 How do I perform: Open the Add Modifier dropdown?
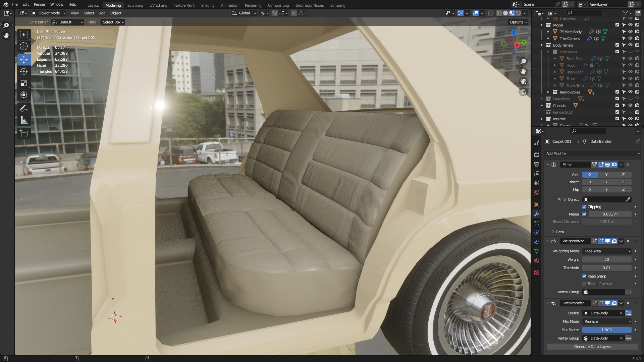pyautogui.click(x=593, y=154)
